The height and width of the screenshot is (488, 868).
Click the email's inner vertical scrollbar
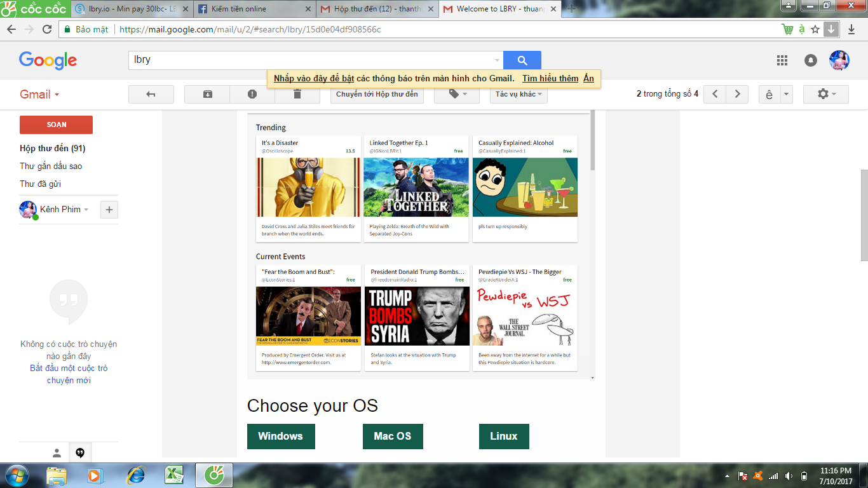click(x=593, y=140)
